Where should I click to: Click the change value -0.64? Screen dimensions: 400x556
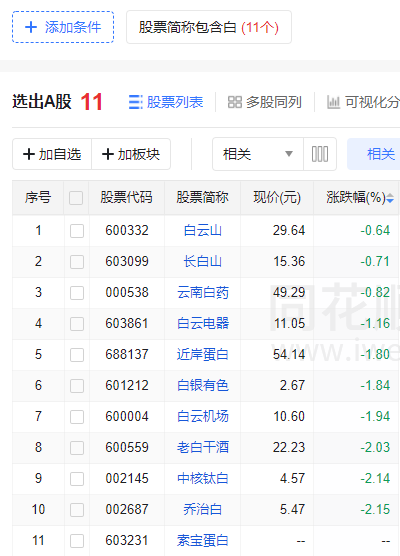click(x=375, y=230)
